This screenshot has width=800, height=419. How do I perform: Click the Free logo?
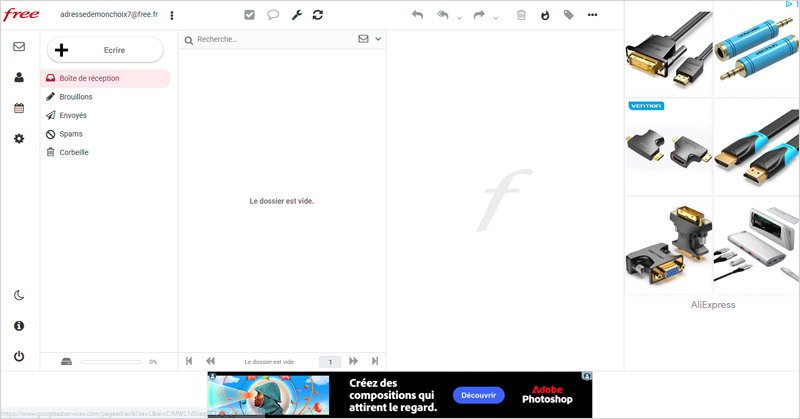click(x=21, y=14)
